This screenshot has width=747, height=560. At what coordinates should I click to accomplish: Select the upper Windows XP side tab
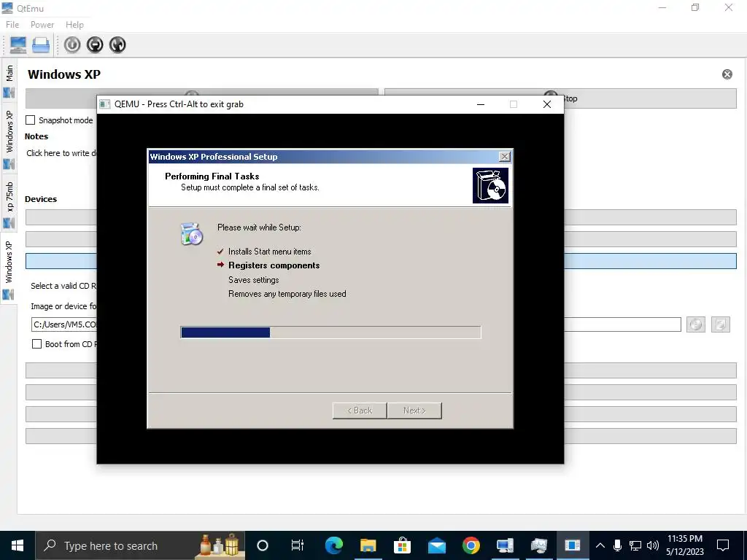(9, 139)
